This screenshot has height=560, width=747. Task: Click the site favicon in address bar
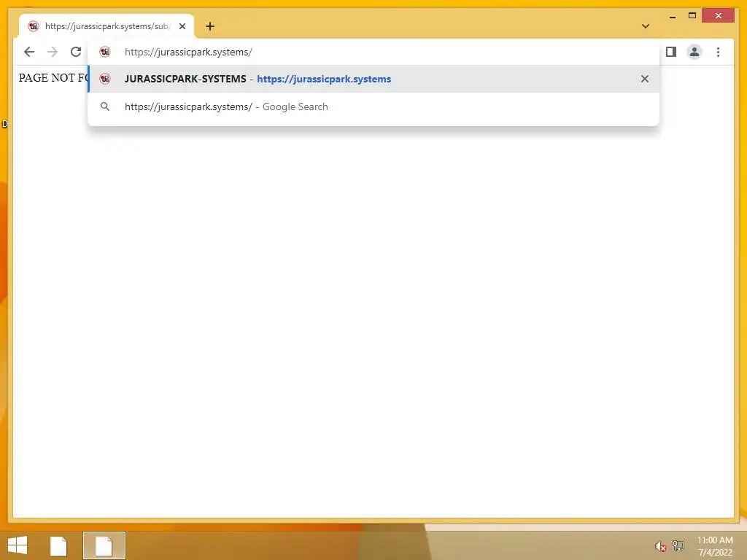coord(105,52)
